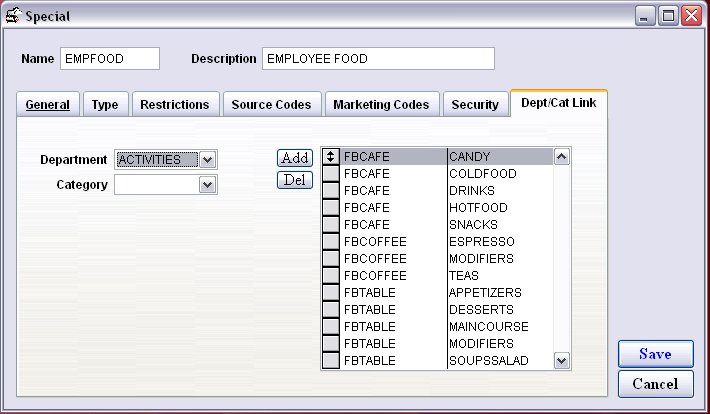Screen dimensions: 710x414
Task: Select row marker for FBCOFFEE ESPRESSO
Action: coord(331,242)
